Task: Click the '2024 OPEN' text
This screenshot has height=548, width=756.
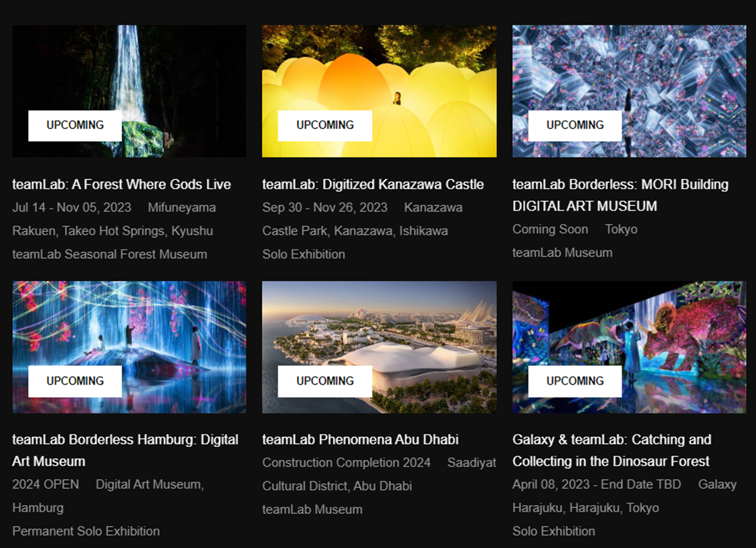Action: click(x=45, y=484)
